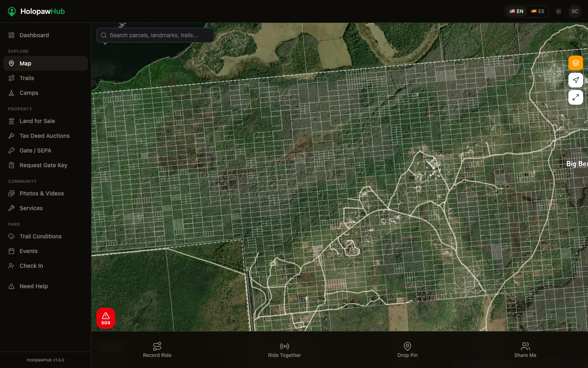The image size is (588, 368).
Task: Open the SC user avatar menu
Action: [575, 11]
